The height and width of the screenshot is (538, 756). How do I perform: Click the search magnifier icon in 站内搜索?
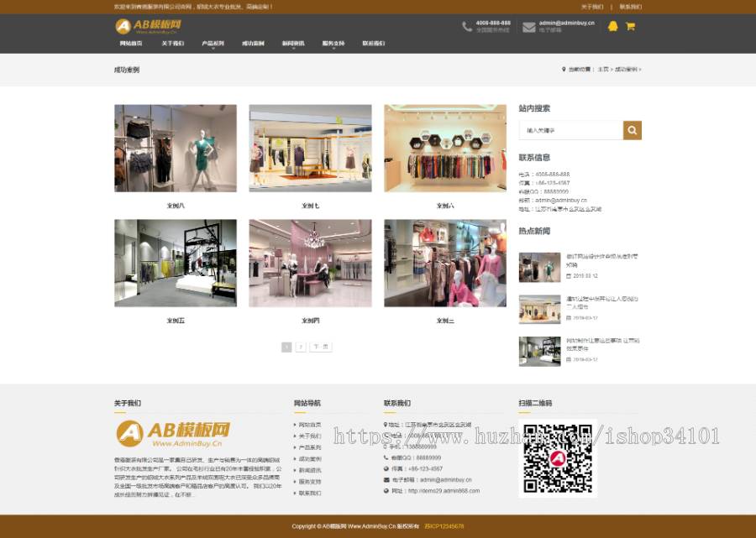(633, 130)
